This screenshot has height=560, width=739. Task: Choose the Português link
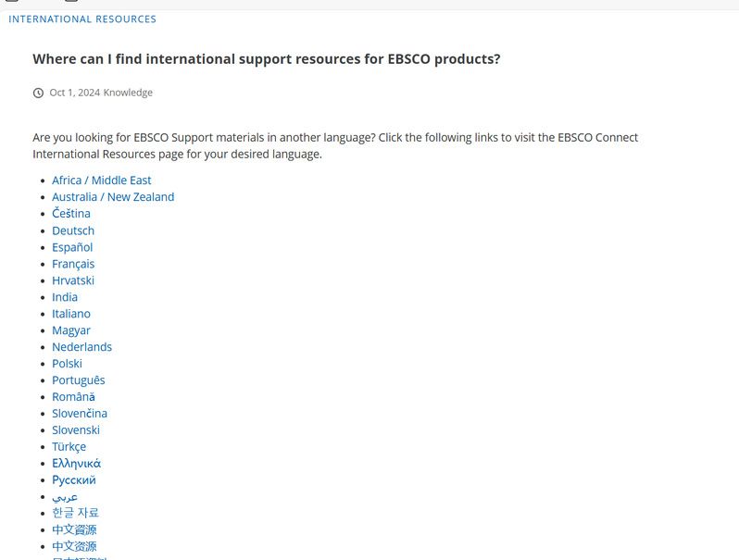coord(79,380)
